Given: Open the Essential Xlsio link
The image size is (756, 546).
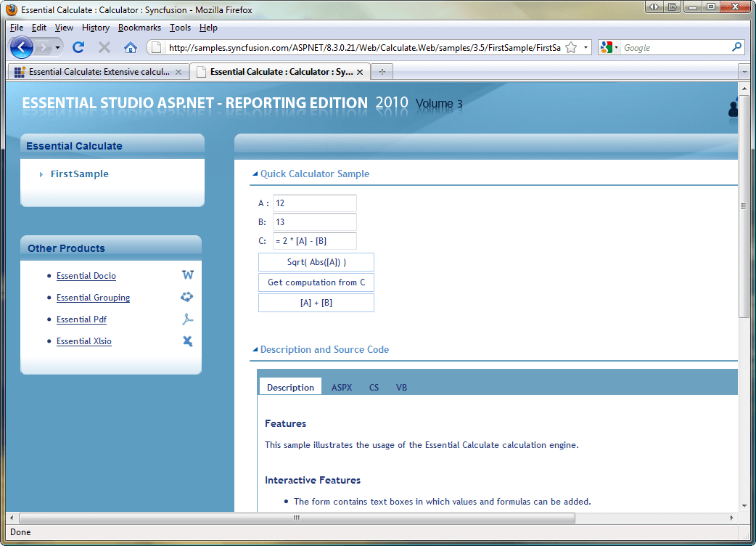Looking at the screenshot, I should pos(84,341).
